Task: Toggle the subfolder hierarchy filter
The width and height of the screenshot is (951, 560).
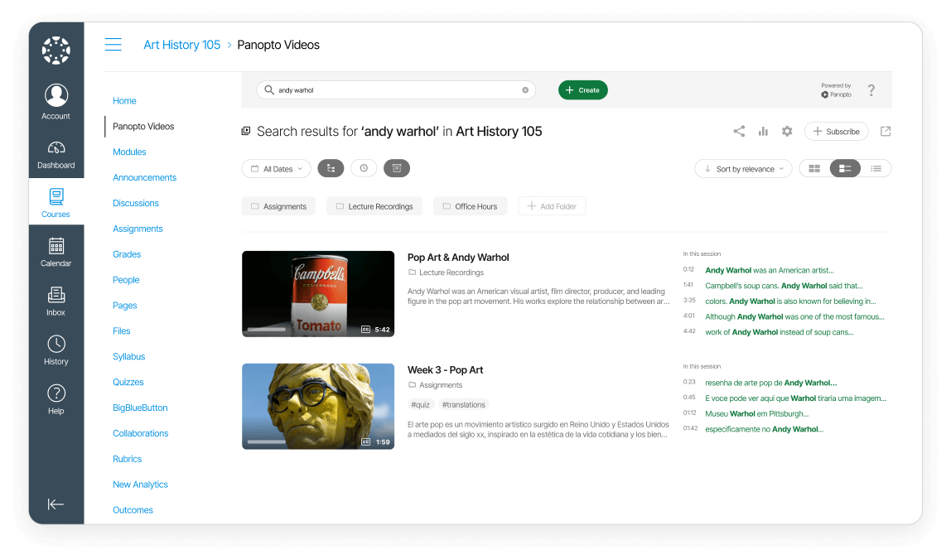Action: click(331, 168)
